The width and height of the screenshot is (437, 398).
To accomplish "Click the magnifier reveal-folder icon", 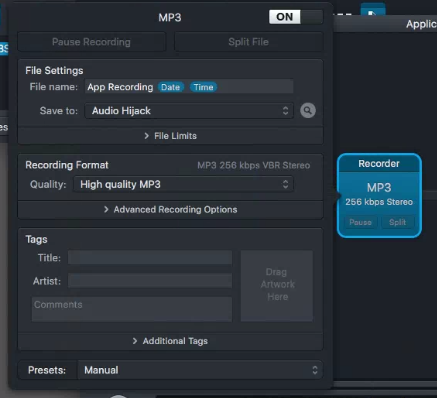I will [x=308, y=110].
